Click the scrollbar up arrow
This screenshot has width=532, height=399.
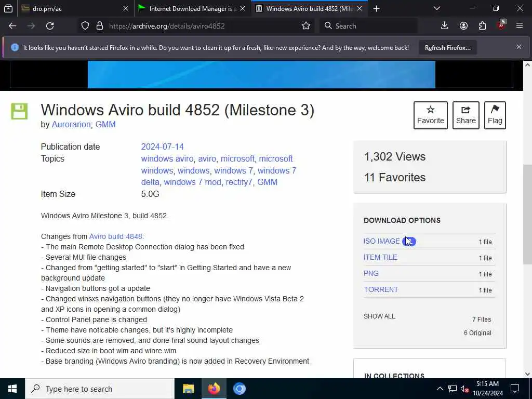point(527,64)
